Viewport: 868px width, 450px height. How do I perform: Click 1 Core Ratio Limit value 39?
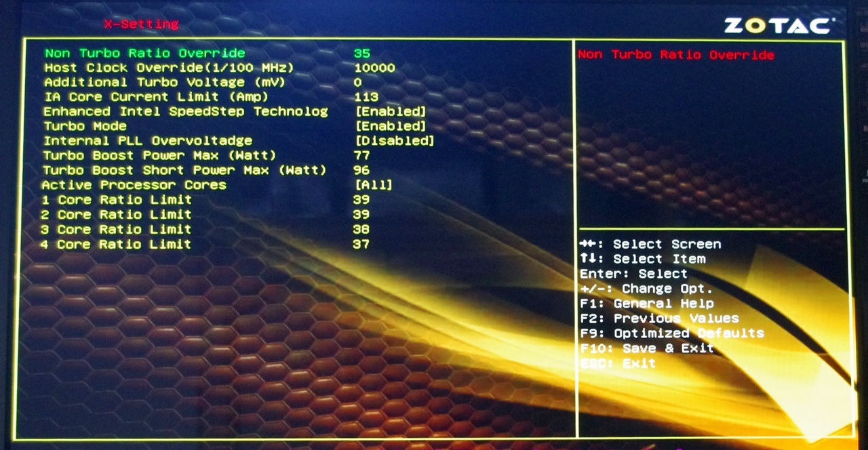[361, 200]
